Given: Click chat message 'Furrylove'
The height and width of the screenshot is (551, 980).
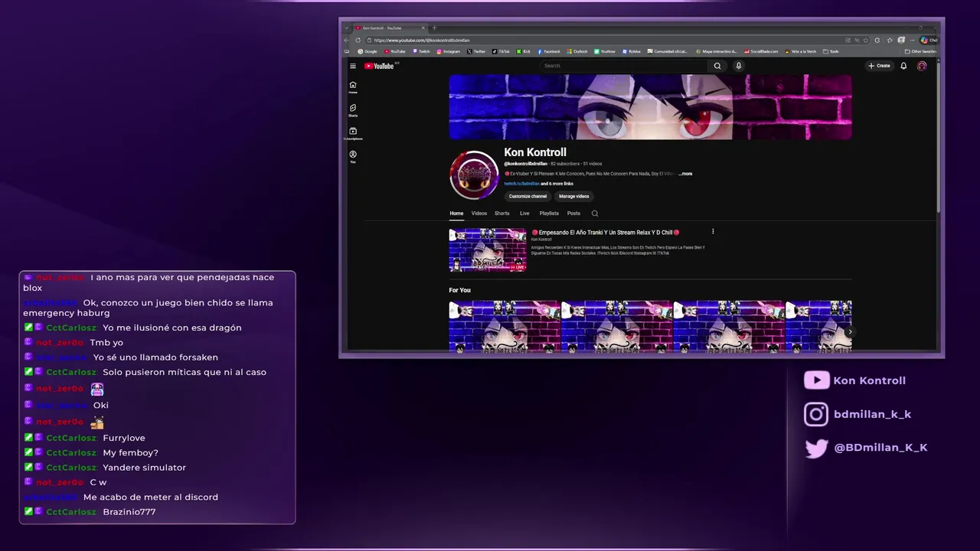Looking at the screenshot, I should click(124, 439).
